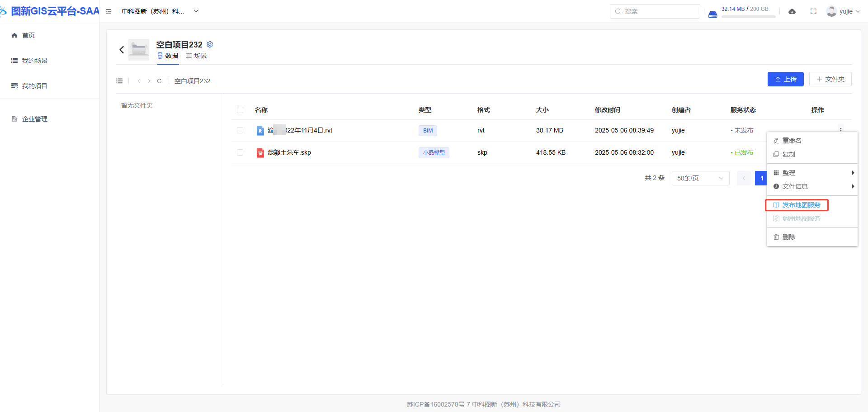The width and height of the screenshot is (868, 412).
Task: Expand the organization selector dropdown
Action: [x=196, y=11]
